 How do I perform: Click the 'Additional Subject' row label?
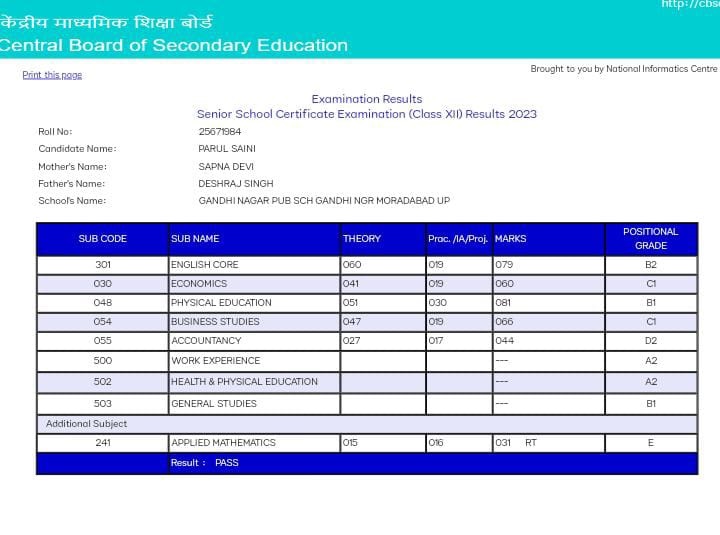86,423
